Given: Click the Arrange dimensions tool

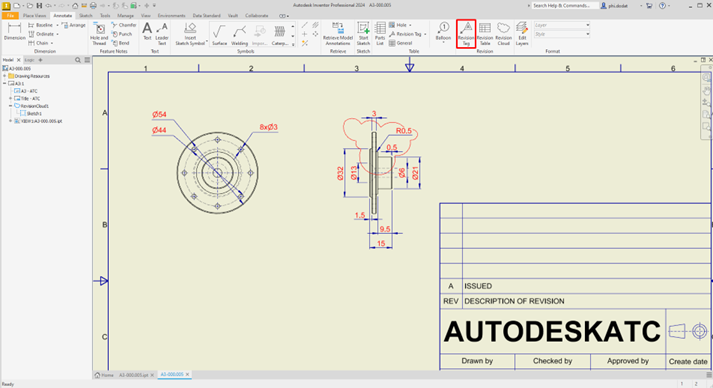Looking at the screenshot, I should pyautogui.click(x=74, y=25).
